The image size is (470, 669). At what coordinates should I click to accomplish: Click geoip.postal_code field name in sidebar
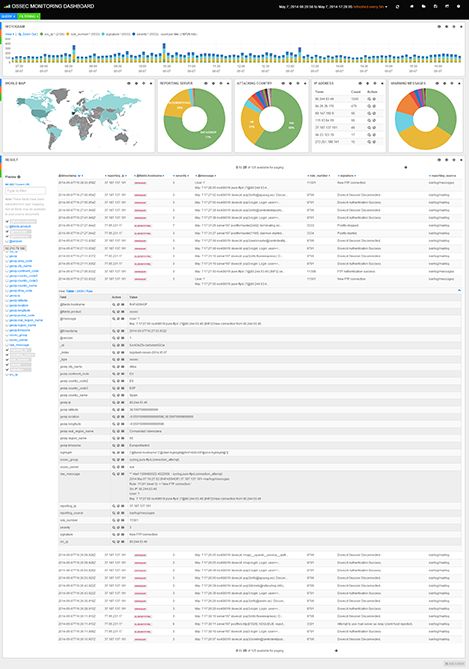point(22,315)
